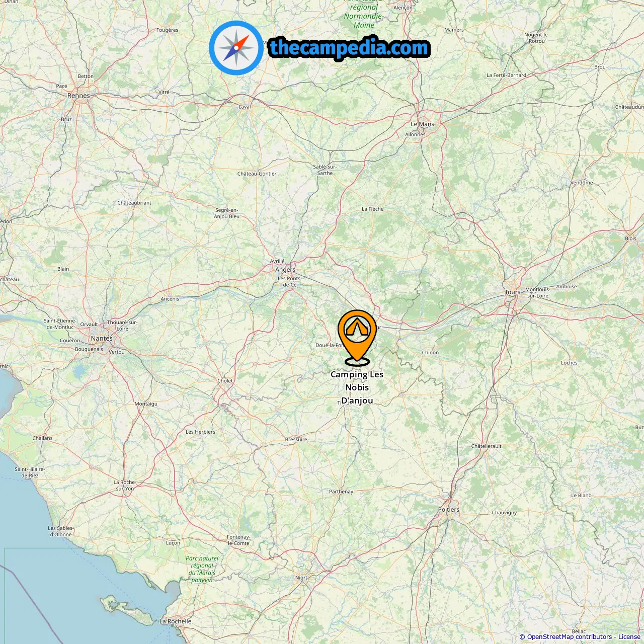Click the Laval town label
This screenshot has height=644, width=644.
(245, 107)
